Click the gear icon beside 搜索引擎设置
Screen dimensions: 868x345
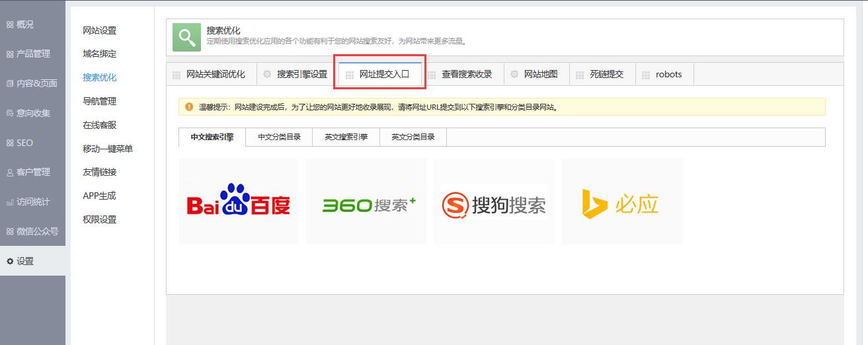point(267,74)
